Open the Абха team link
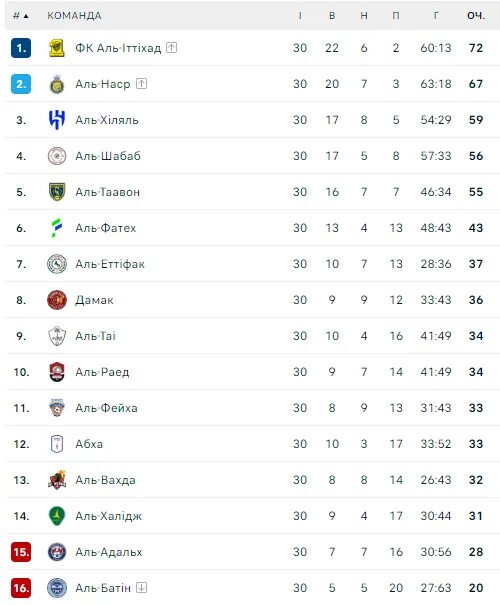 [89, 444]
